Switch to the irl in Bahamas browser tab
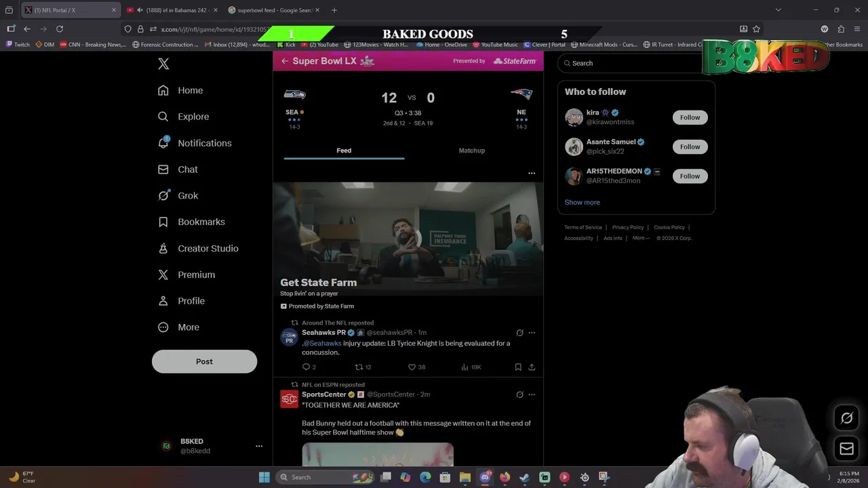Screen dimensions: 868x488 (x=172, y=10)
